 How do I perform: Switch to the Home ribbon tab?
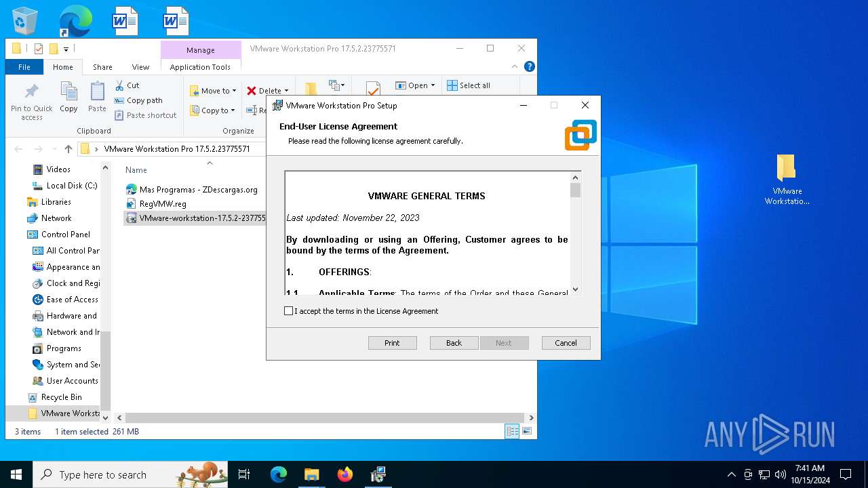click(x=63, y=67)
